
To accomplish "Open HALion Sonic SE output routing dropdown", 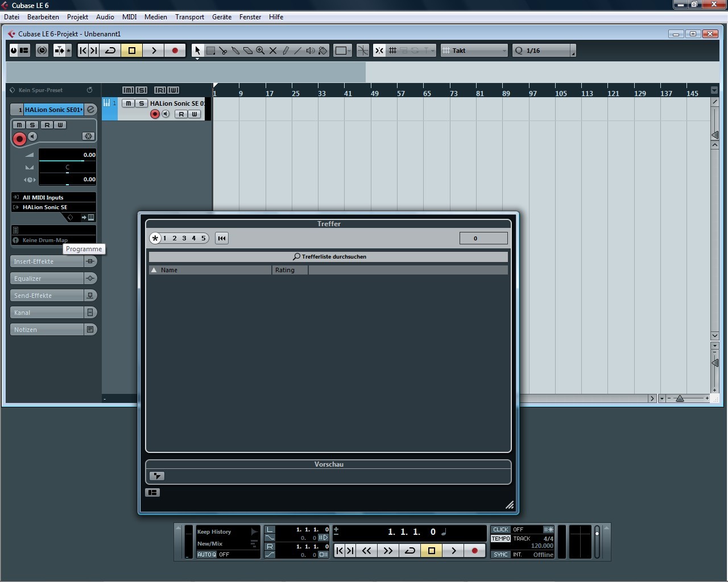I will click(53, 207).
